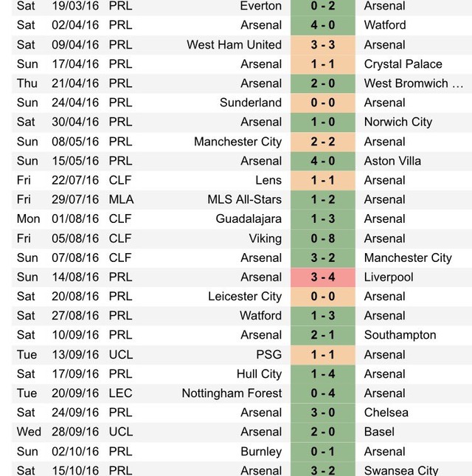Select the Chelsea opponent name

pyautogui.click(x=386, y=413)
